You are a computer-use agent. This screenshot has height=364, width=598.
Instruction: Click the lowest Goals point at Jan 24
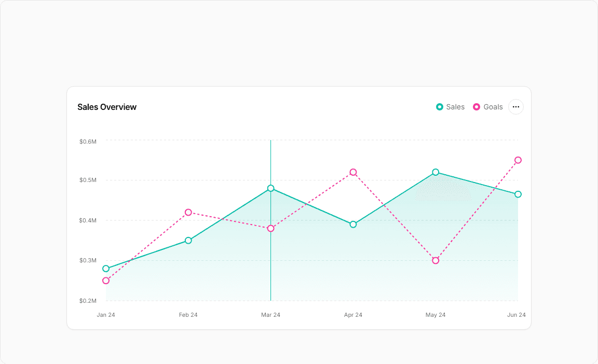(x=106, y=281)
